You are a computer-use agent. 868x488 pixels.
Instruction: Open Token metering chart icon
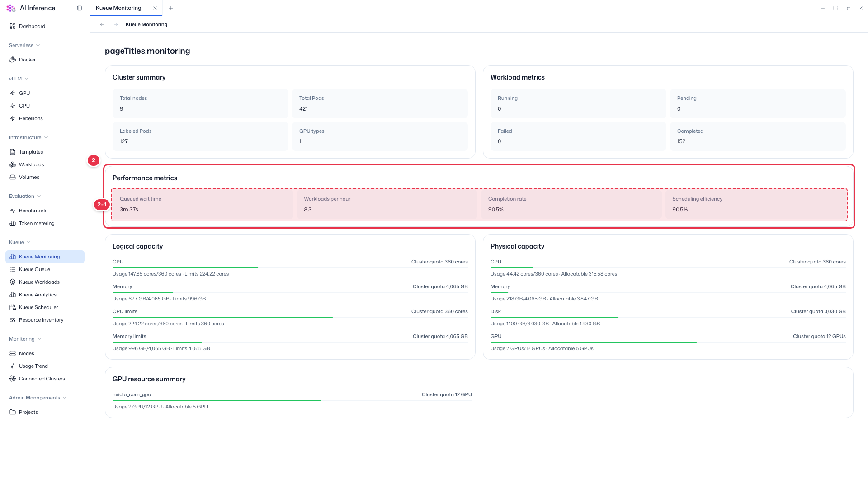click(x=13, y=223)
